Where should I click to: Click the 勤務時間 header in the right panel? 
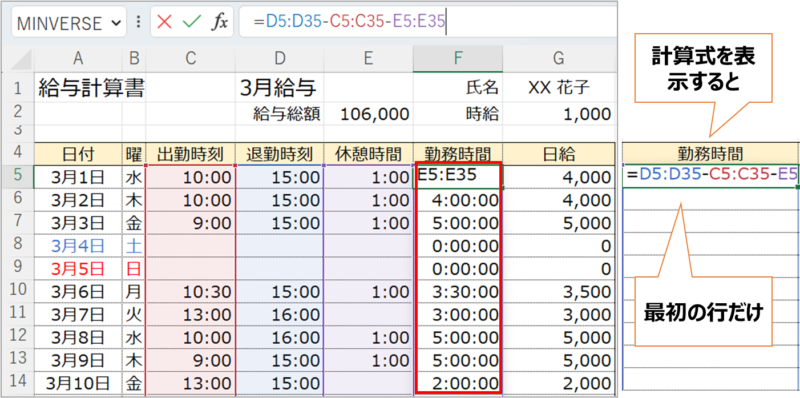(x=710, y=154)
